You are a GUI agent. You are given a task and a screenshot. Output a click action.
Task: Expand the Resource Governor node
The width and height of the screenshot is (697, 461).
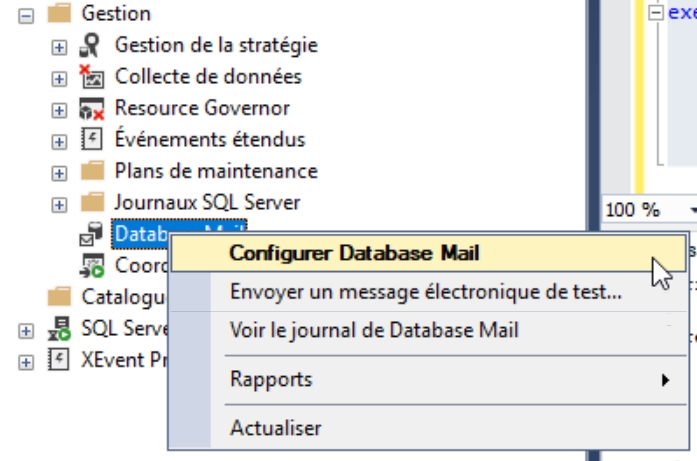coord(60,109)
